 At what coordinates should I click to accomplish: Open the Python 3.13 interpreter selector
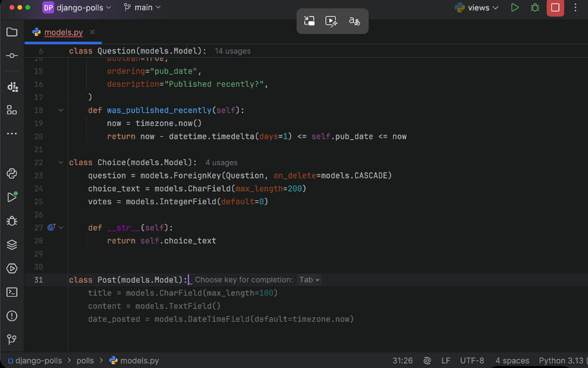pos(562,361)
